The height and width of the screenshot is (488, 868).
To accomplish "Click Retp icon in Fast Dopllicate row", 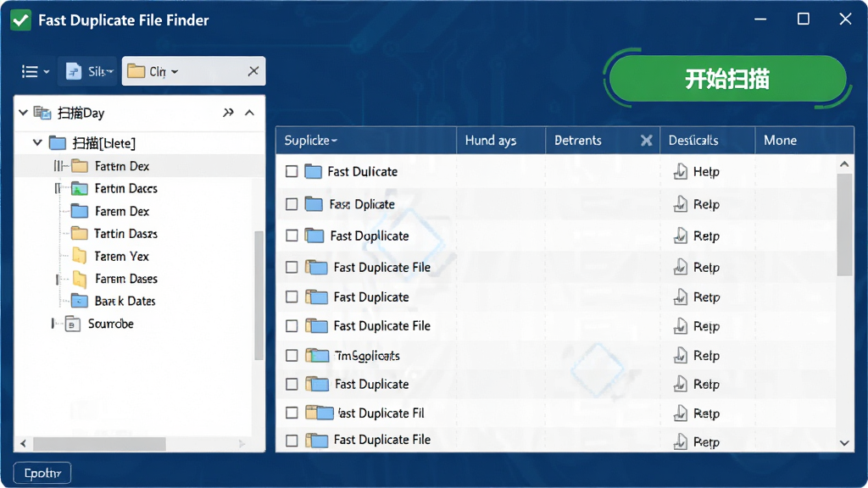I will [x=681, y=236].
